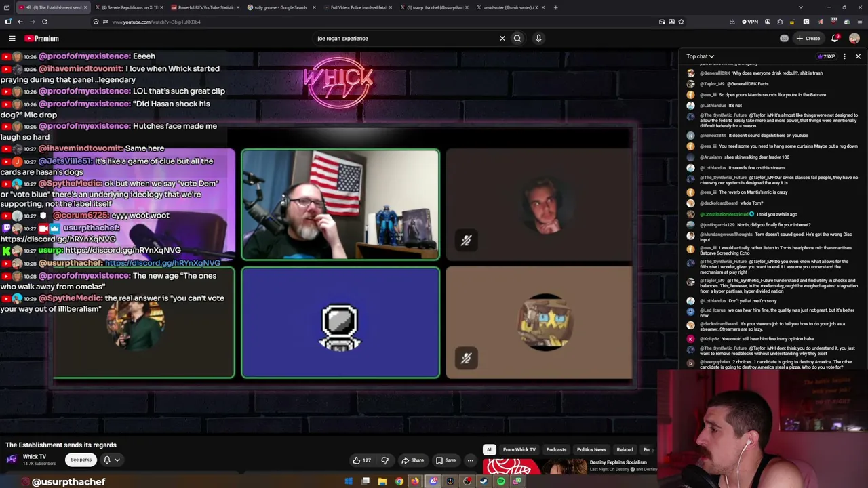The width and height of the screenshot is (868, 488).
Task: Open the Destiny Explains Socialism thumbnail
Action: point(534,466)
